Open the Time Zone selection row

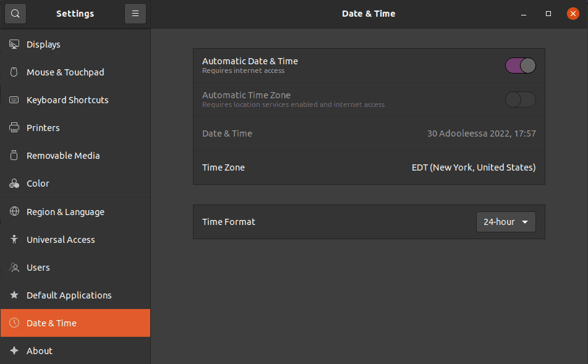click(x=369, y=167)
